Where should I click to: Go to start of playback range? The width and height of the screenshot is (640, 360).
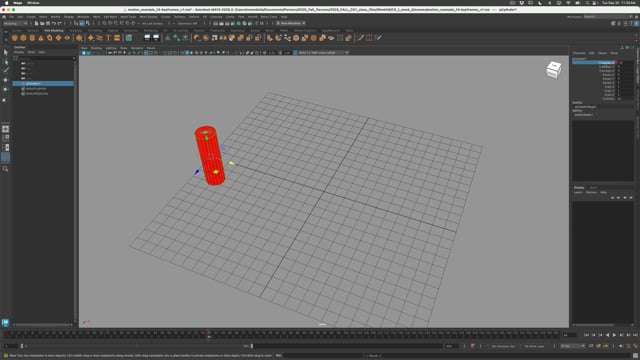(587, 335)
